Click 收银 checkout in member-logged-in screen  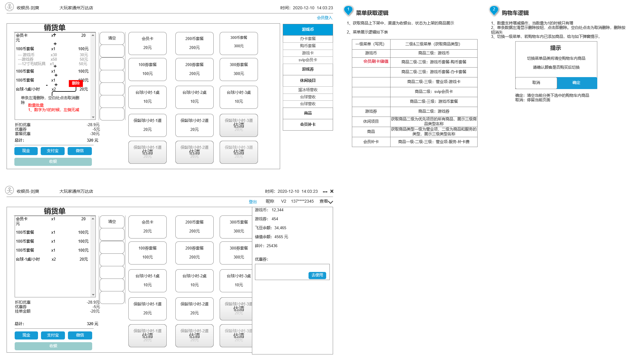pyautogui.click(x=53, y=346)
